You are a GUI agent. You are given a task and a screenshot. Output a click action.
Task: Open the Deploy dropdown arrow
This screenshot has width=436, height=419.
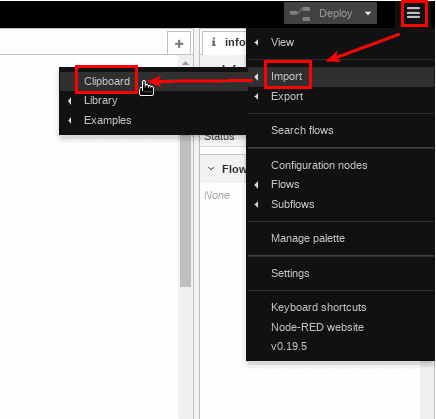368,14
